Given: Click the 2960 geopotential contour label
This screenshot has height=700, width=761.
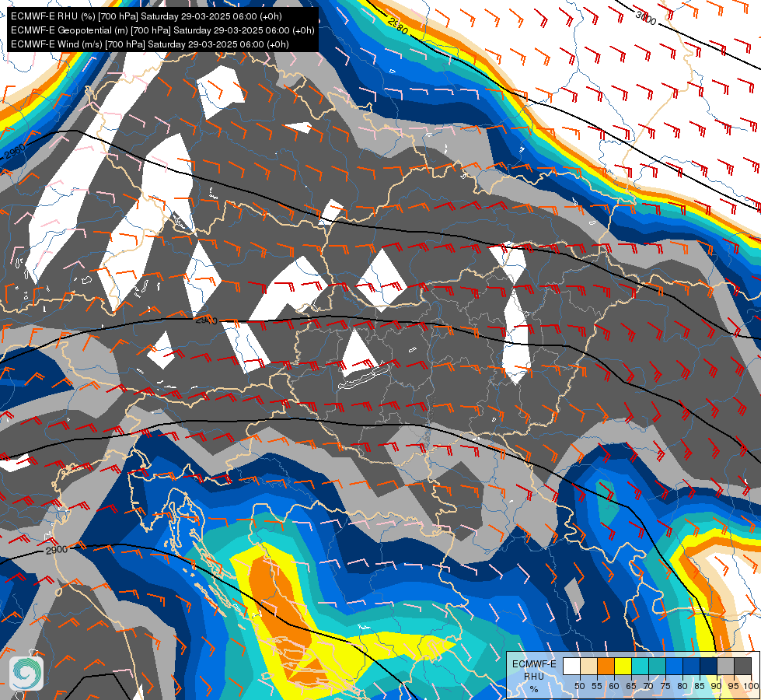Looking at the screenshot, I should [x=14, y=152].
